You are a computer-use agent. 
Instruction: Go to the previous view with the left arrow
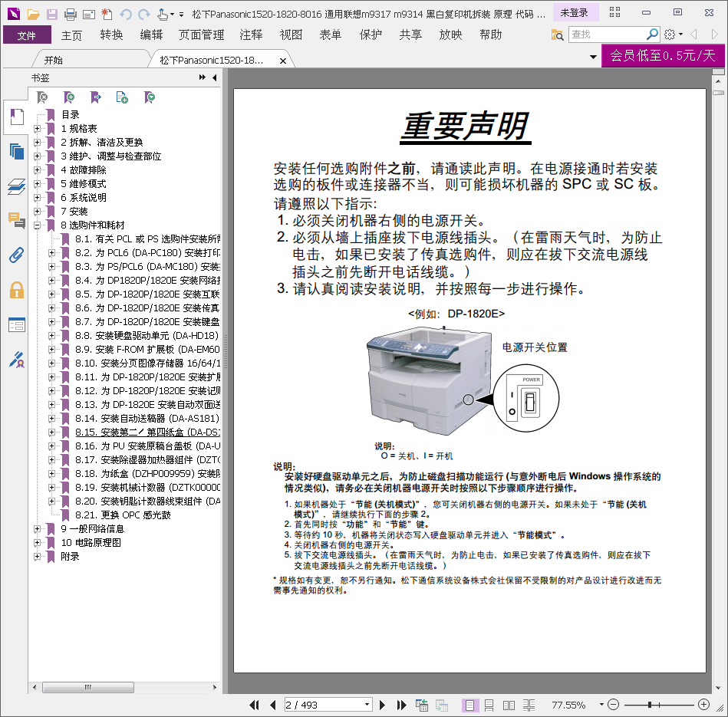694,34
